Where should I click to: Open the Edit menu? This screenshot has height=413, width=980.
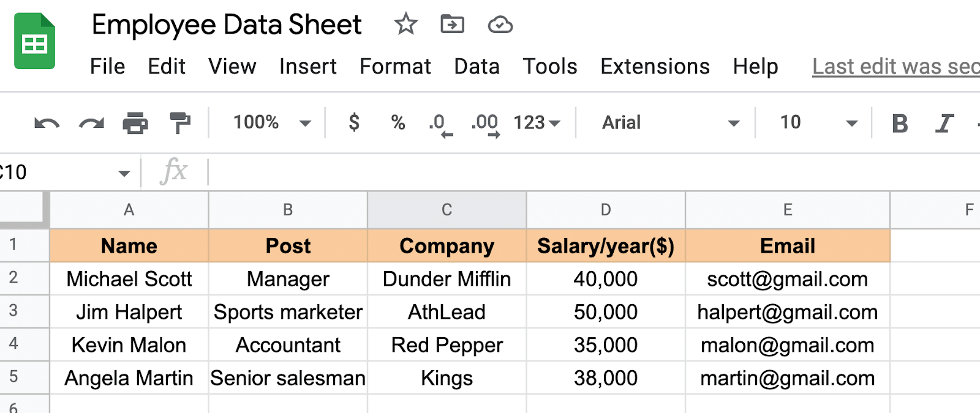click(x=167, y=66)
